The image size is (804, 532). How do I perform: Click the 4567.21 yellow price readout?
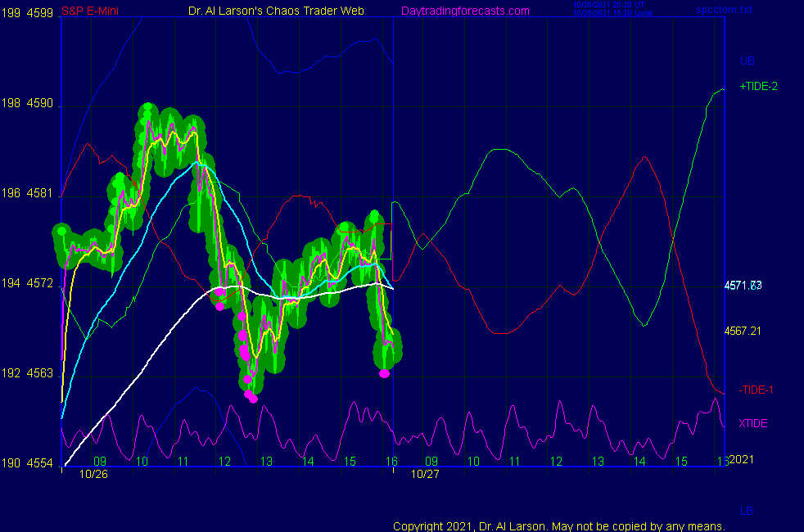click(x=743, y=331)
